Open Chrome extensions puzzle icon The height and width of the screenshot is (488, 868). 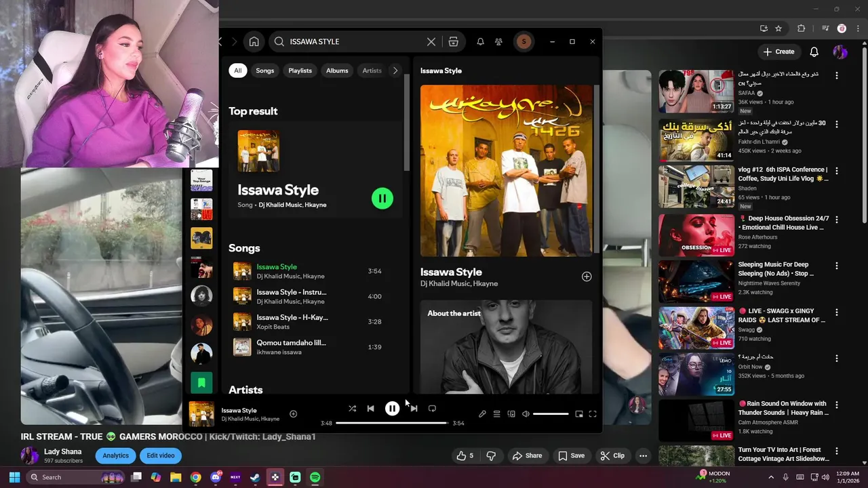coord(802,28)
